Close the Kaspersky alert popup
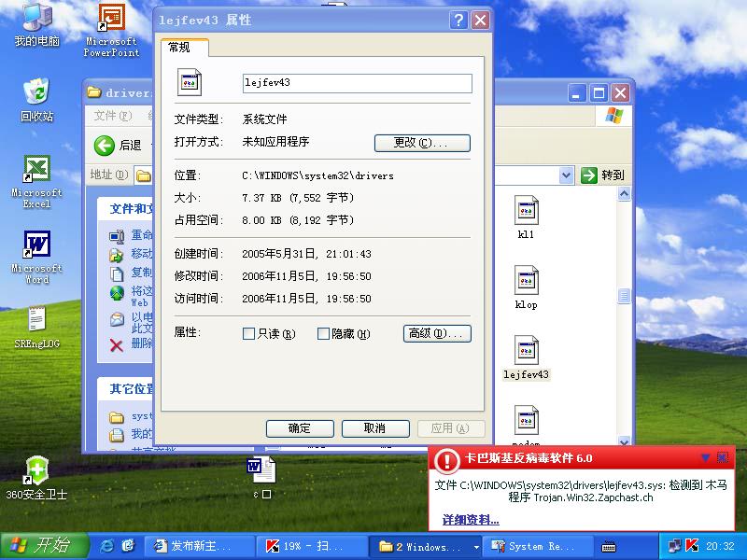The height and width of the screenshot is (560, 747). pos(722,457)
